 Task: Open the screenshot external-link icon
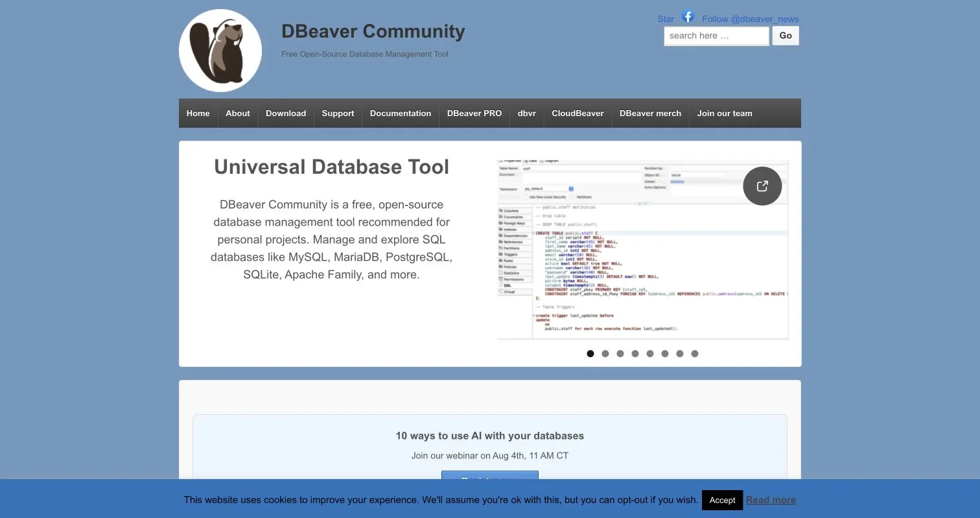(x=762, y=186)
